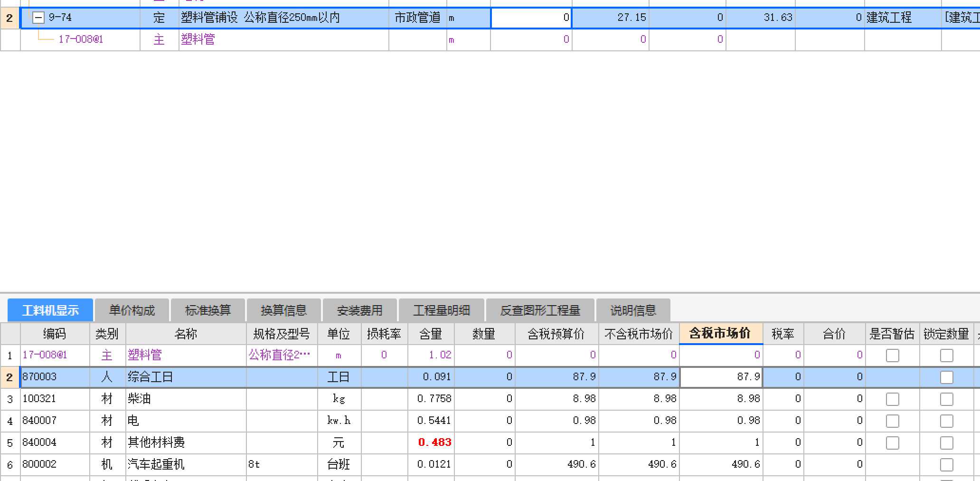Click the 建筑工程 cell
This screenshot has width=980, height=481.
pos(903,18)
